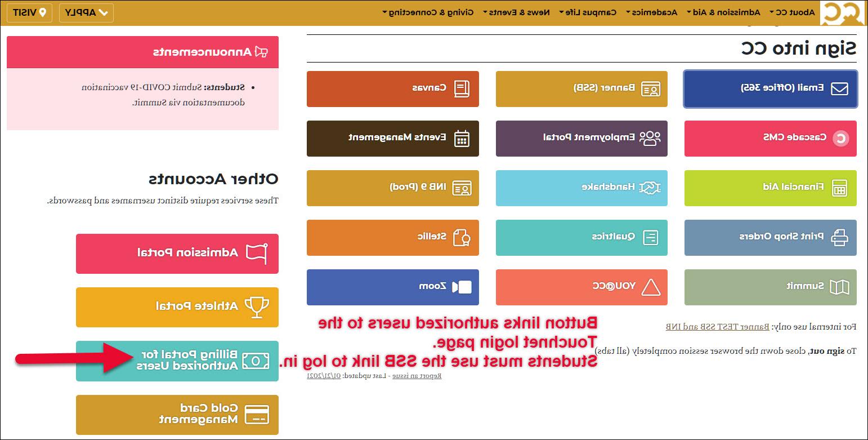Click the handshake icon on the Handshake tile
The height and width of the screenshot is (440, 868).
pos(651,188)
